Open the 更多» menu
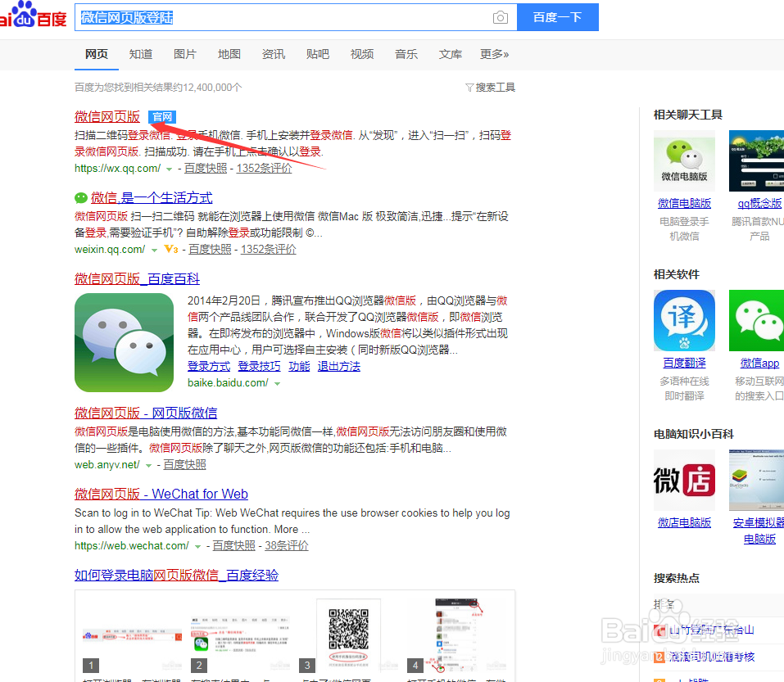The width and height of the screenshot is (784, 682). coord(495,54)
